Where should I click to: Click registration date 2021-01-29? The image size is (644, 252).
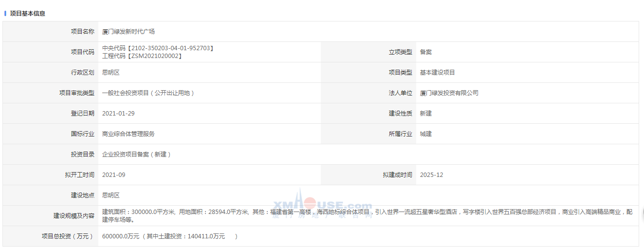click(x=118, y=113)
